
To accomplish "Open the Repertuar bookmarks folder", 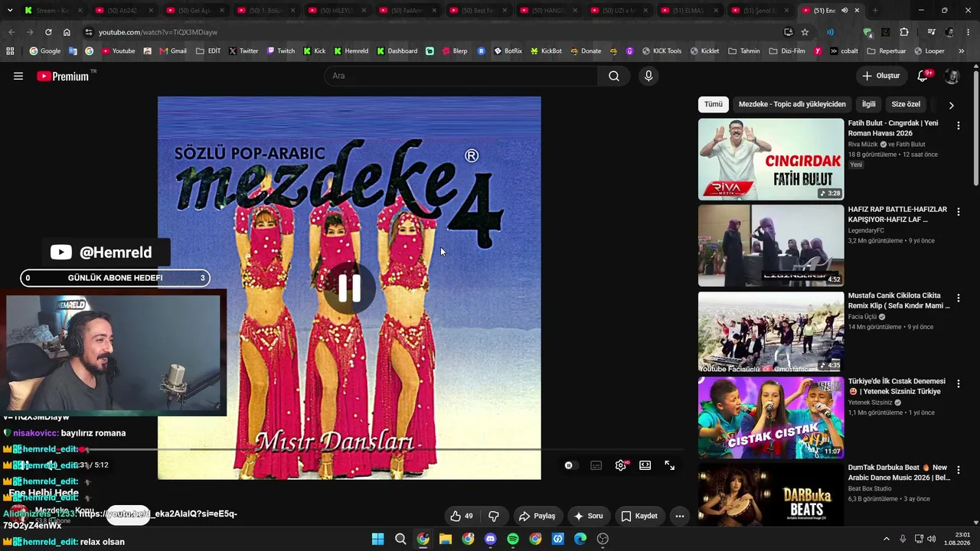I will pos(886,51).
